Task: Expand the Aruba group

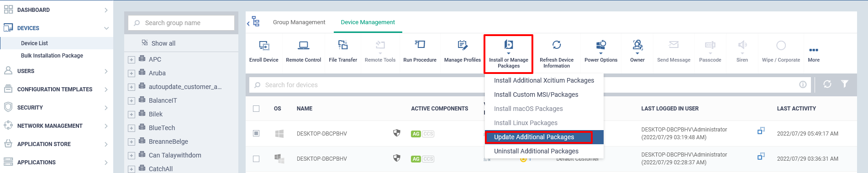Action: point(132,73)
